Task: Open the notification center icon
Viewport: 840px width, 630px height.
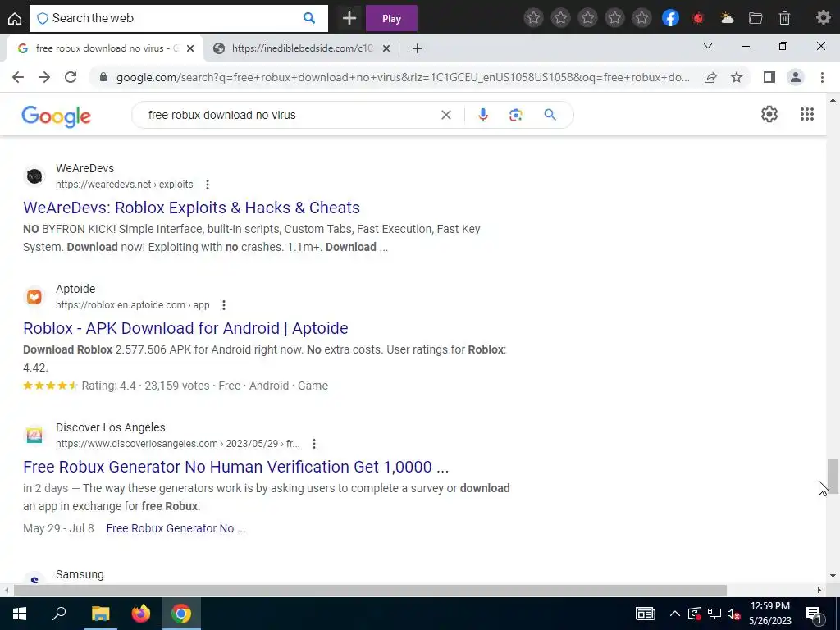Action: click(x=813, y=614)
